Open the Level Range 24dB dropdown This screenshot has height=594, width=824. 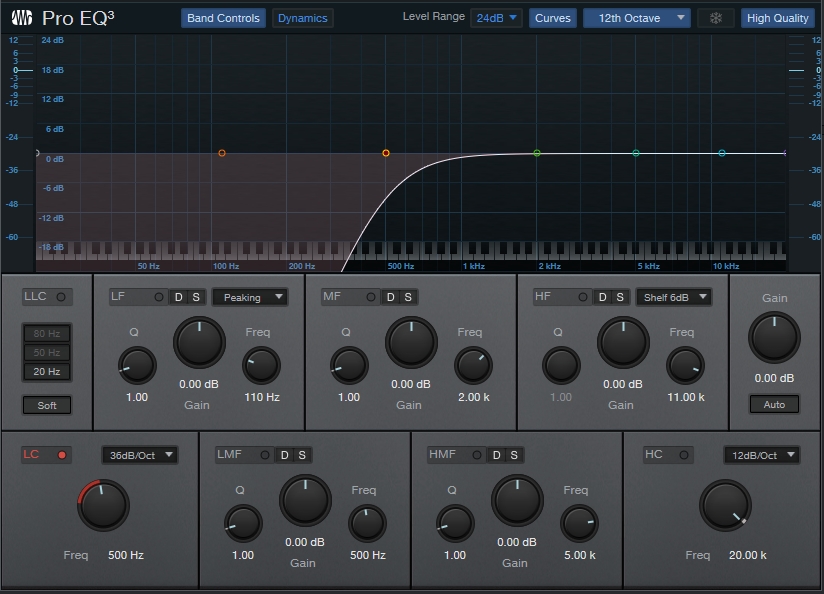tap(496, 18)
